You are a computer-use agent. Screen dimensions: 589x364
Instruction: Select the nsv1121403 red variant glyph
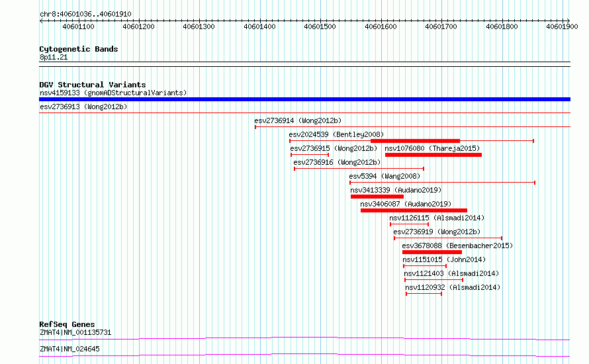pos(434,280)
